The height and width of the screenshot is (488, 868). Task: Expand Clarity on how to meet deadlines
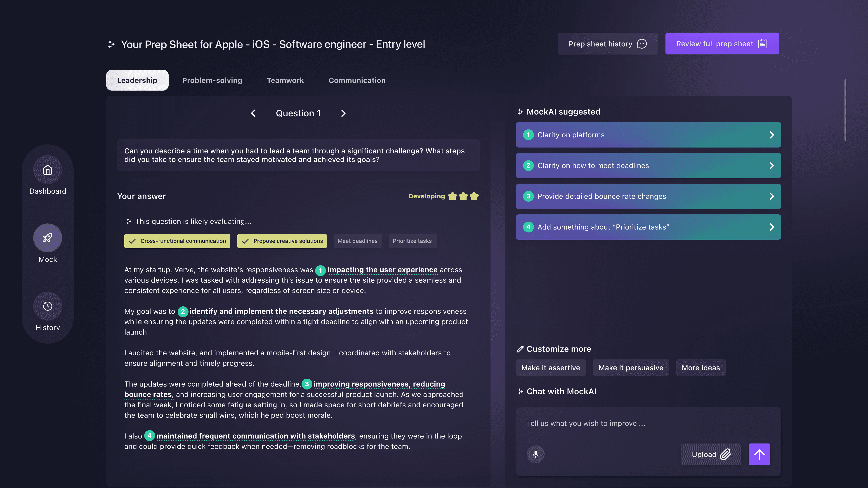[648, 166]
